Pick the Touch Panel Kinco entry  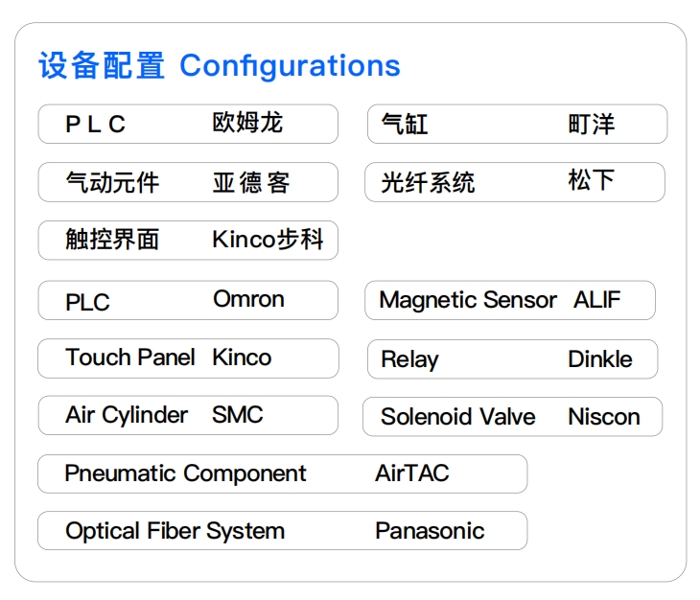click(188, 358)
